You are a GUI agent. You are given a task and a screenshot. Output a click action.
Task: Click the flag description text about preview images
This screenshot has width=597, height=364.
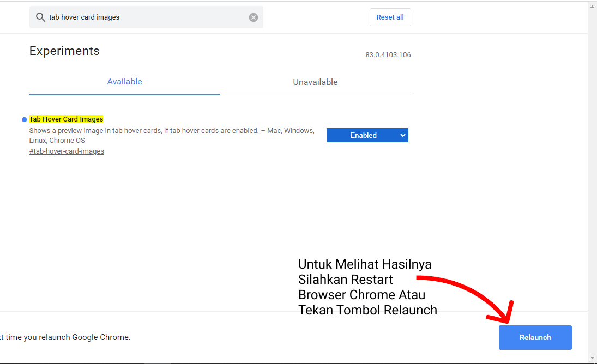[172, 135]
